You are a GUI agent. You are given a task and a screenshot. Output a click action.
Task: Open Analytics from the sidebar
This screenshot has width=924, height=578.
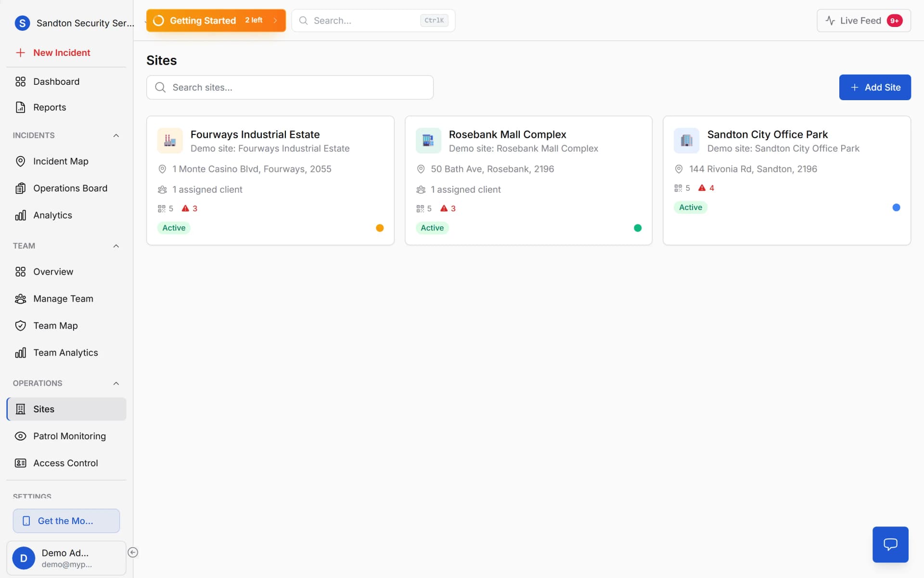[52, 215]
